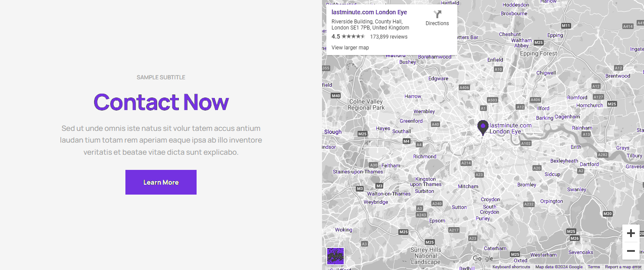
Task: Click the Contact Now heading
Action: [161, 102]
